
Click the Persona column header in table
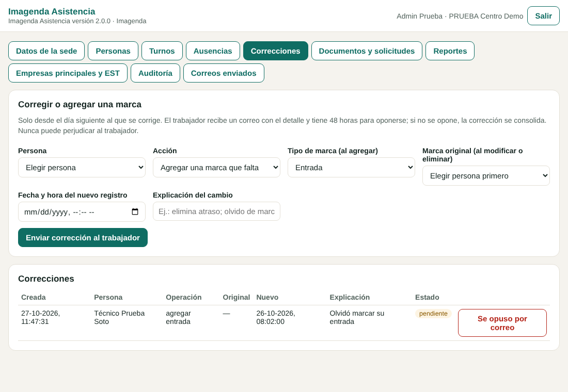pyautogui.click(x=108, y=297)
